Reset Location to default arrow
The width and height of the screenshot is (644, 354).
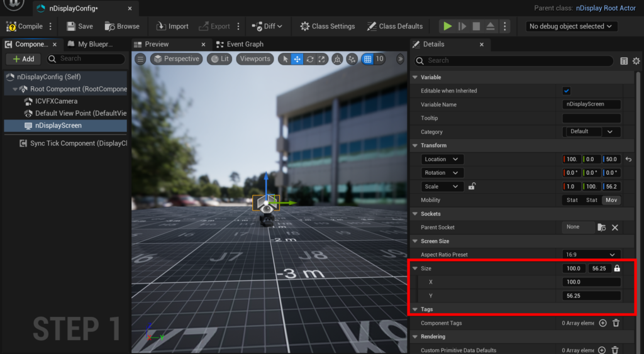click(628, 159)
